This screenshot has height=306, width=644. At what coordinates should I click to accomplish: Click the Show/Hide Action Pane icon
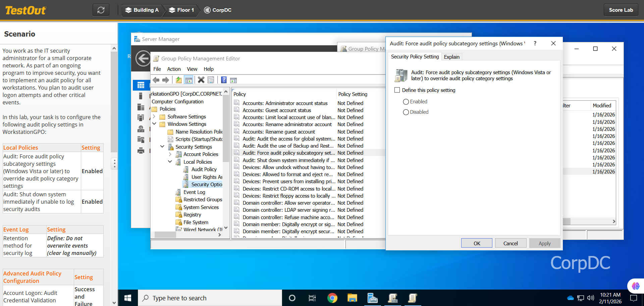[233, 80]
